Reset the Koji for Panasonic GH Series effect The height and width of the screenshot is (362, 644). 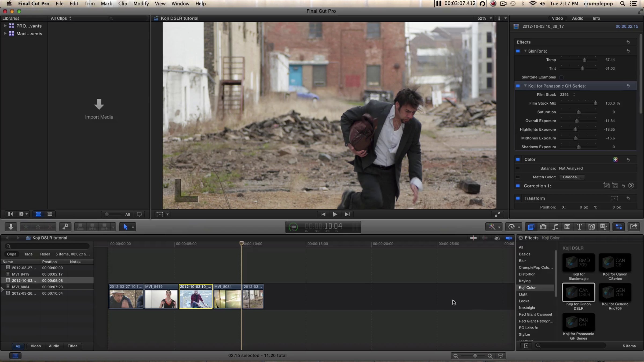[x=628, y=86]
